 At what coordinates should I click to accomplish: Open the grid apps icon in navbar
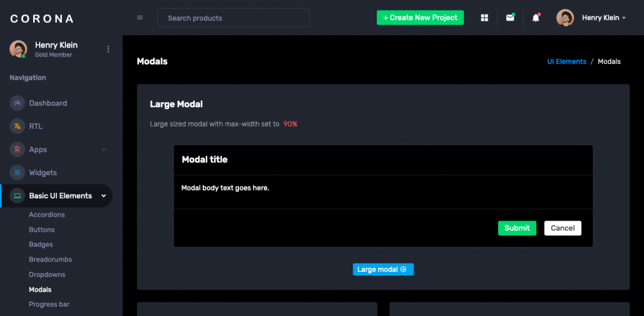pos(484,18)
